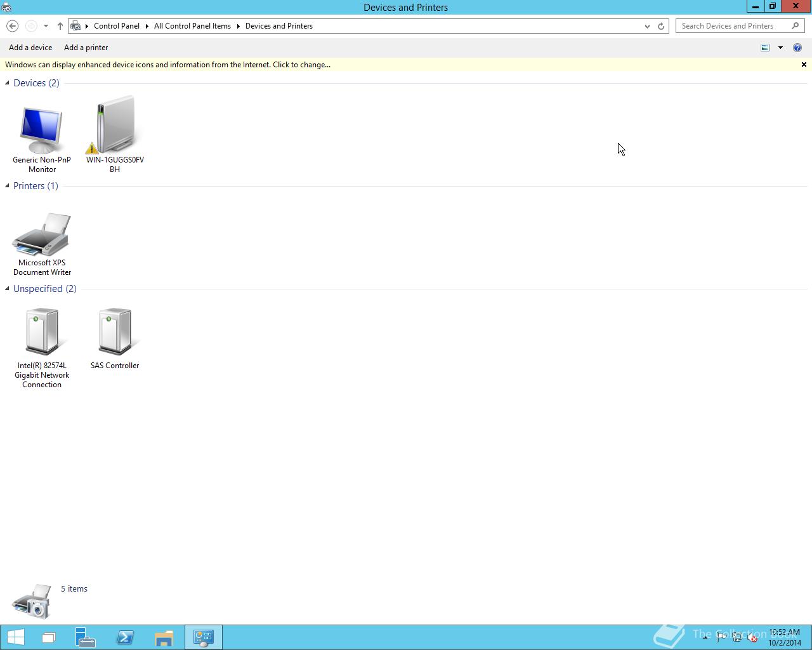Click the window system menu icon in title bar
The height and width of the screenshot is (650, 812).
tap(6, 8)
